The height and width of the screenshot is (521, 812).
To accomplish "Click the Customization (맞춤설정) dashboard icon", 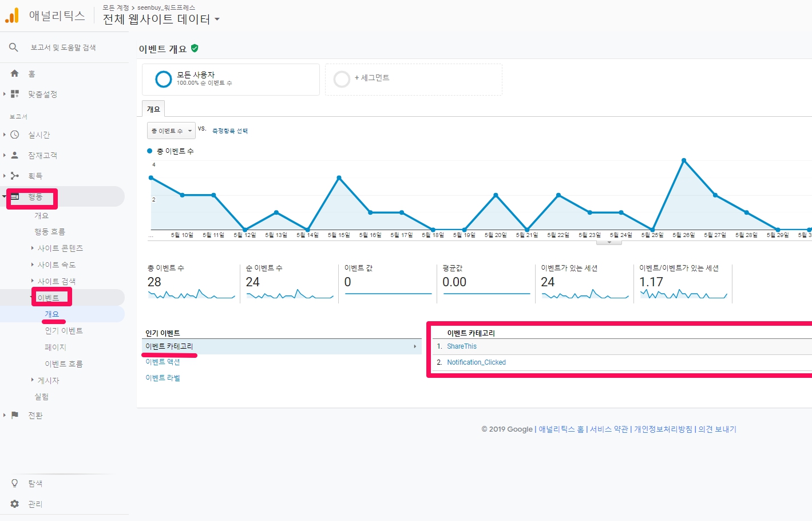I will click(15, 94).
